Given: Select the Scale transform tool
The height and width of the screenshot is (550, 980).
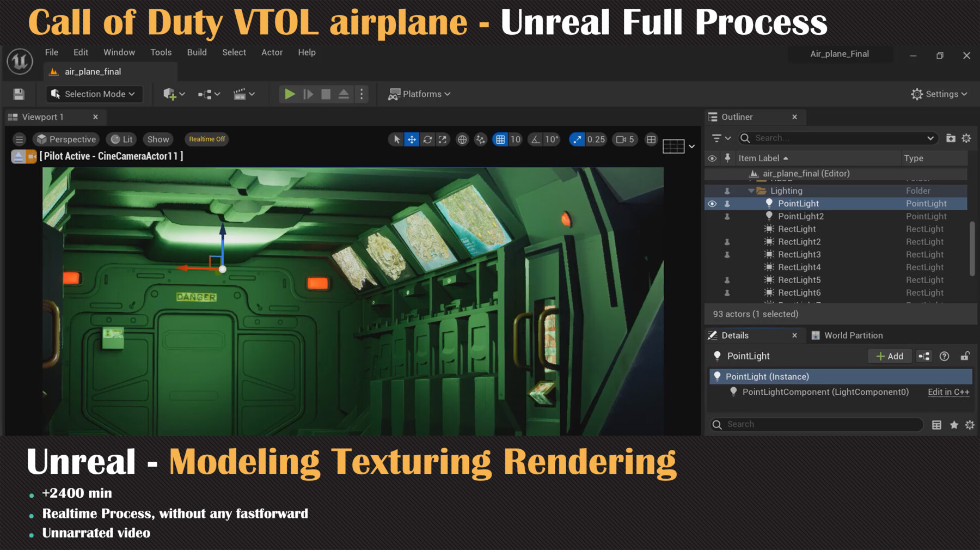Looking at the screenshot, I should pos(443,139).
